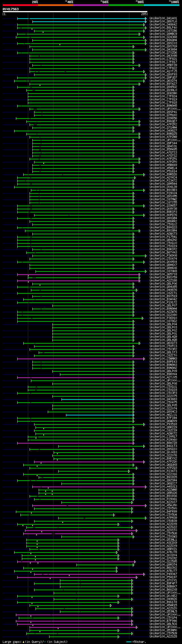182x644 pixels.
Task: Open the UniRef100_A1YTJ5 entry
Action: (163, 72)
